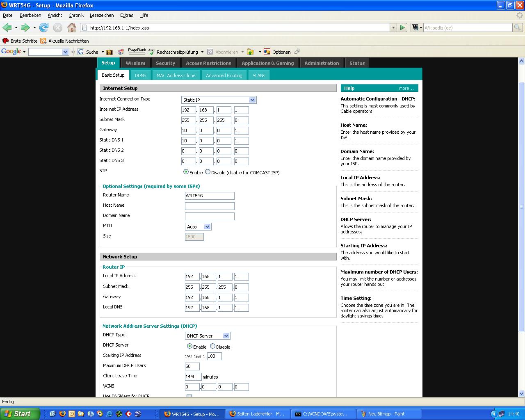Click the Help more... link

[406, 88]
